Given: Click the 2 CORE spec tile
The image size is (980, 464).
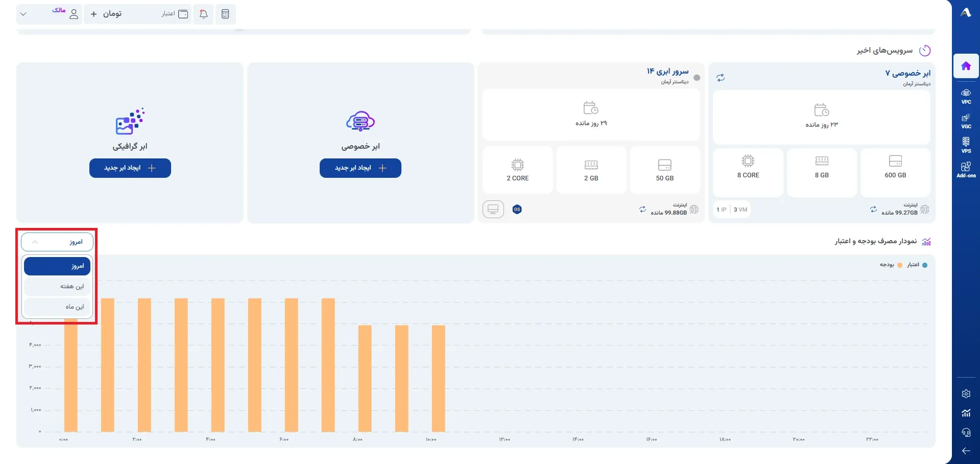Looking at the screenshot, I should pos(518,170).
